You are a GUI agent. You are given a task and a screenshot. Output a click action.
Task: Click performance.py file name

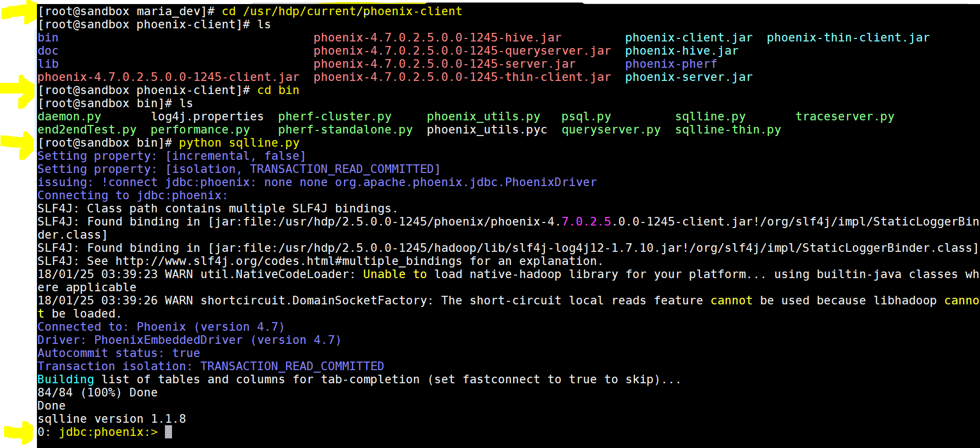point(200,130)
